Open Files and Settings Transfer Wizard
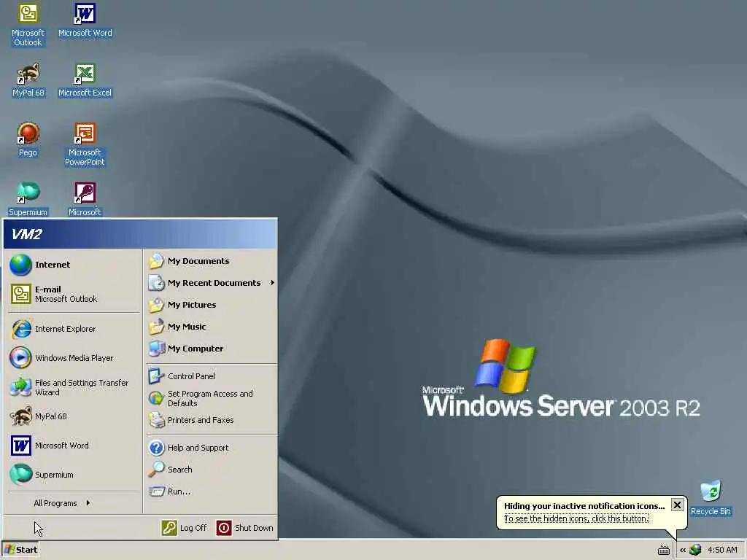The image size is (747, 560). pyautogui.click(x=74, y=387)
